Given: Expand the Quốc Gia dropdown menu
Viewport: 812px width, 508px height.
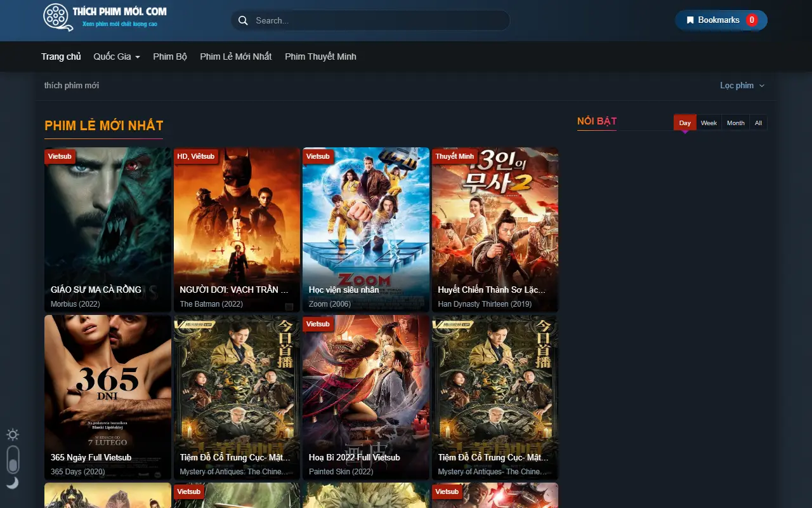Looking at the screenshot, I should [x=117, y=57].
